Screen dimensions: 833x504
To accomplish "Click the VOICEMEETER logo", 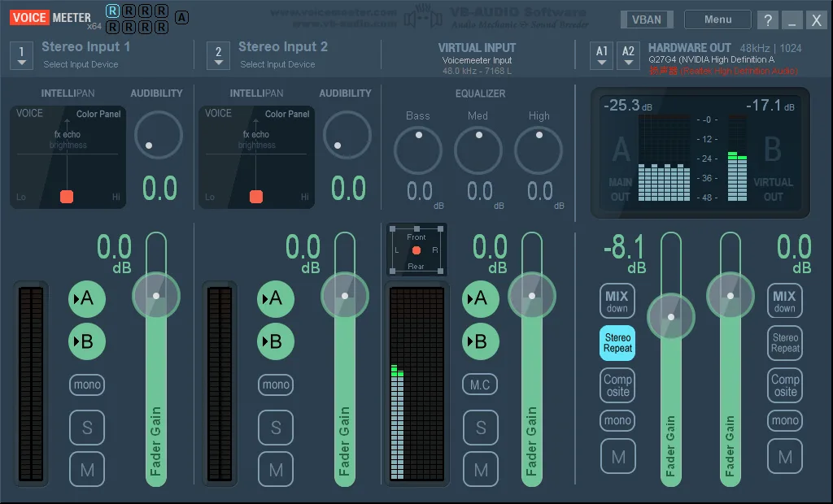I will coord(50,18).
